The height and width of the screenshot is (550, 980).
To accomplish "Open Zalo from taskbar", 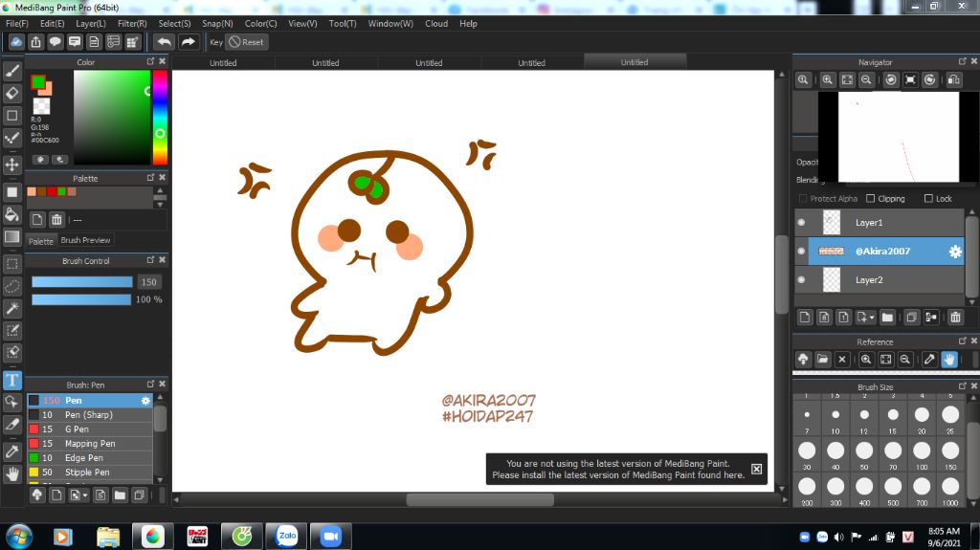I will (x=287, y=537).
